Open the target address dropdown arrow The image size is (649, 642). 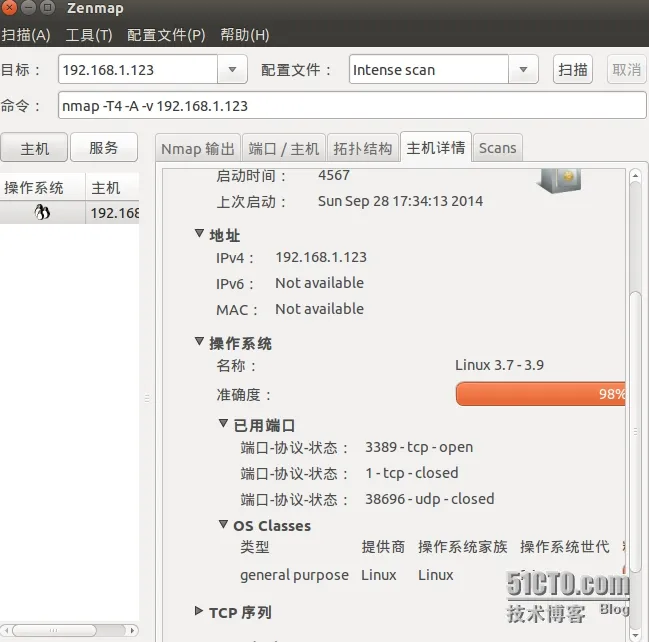pos(232,69)
